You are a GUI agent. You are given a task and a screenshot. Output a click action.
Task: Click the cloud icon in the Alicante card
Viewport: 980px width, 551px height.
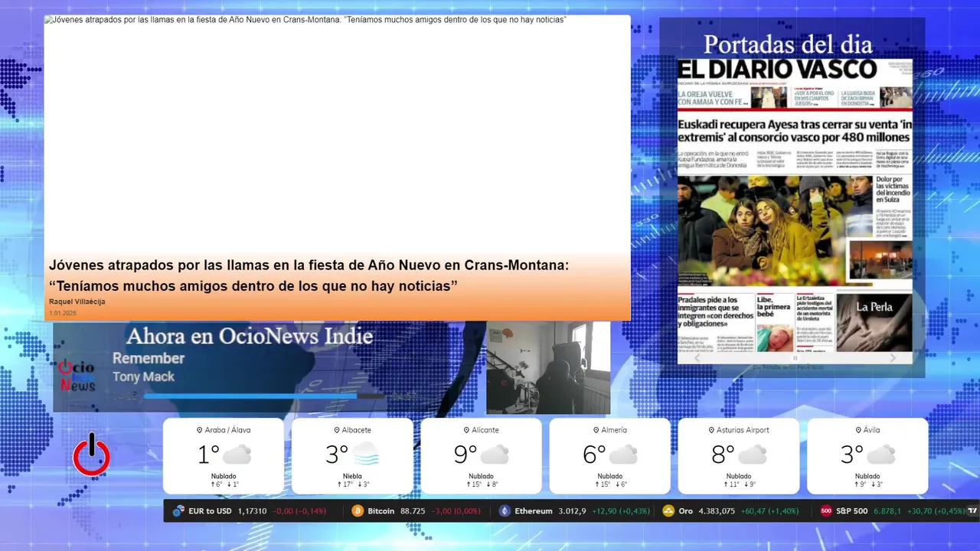pyautogui.click(x=494, y=455)
